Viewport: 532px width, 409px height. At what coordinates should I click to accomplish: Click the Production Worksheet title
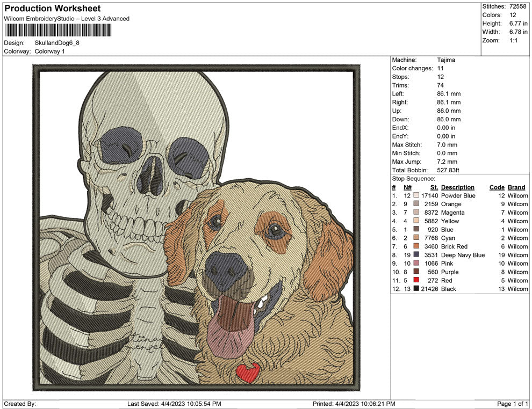(x=52, y=9)
